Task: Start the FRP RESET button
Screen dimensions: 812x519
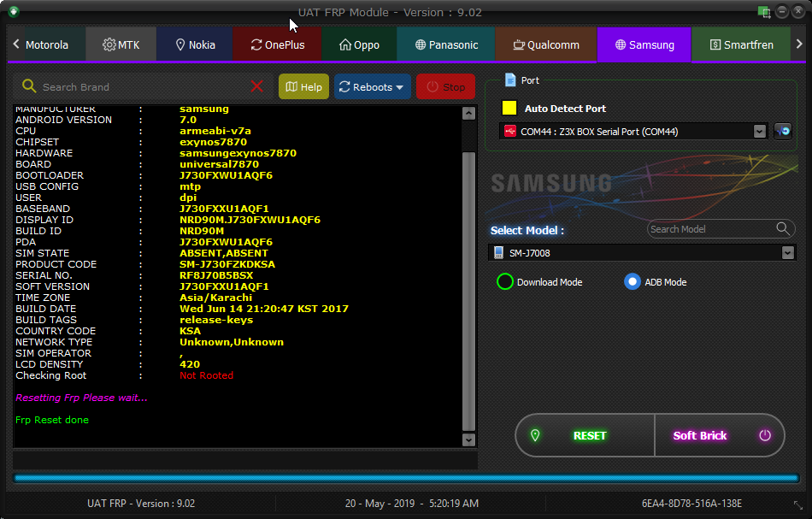Action: [x=585, y=435]
